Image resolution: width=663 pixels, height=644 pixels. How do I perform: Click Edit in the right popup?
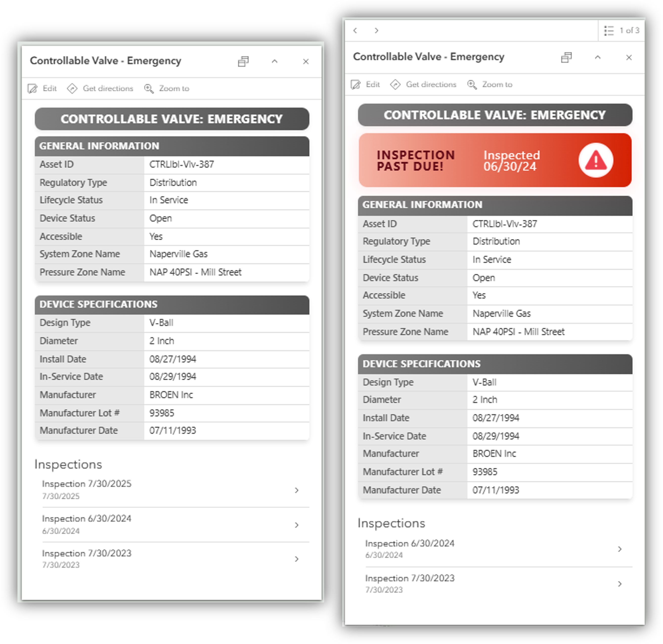[365, 84]
